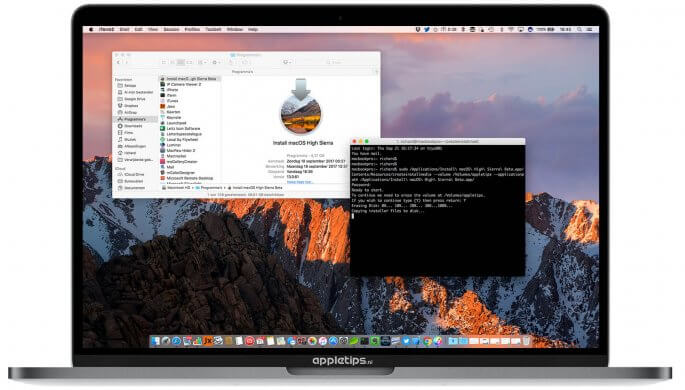The image size is (685, 390).
Task: Click the Apple menu logo
Action: [91, 29]
